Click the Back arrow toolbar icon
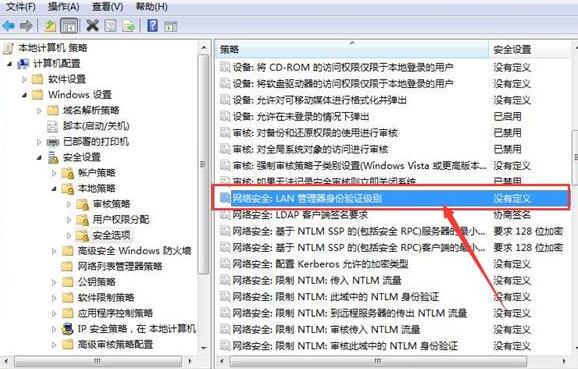Viewport: 578px width, 369px height. [x=8, y=26]
